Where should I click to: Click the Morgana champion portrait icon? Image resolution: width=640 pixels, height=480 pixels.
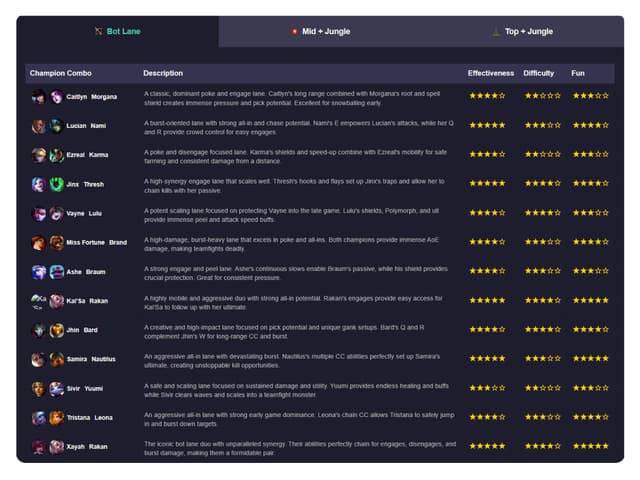point(56,97)
